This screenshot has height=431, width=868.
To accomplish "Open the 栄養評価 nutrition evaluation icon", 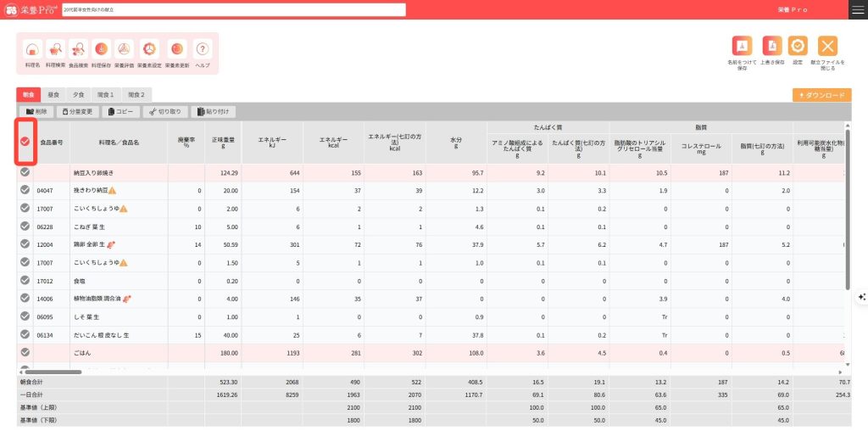I will pos(124,49).
